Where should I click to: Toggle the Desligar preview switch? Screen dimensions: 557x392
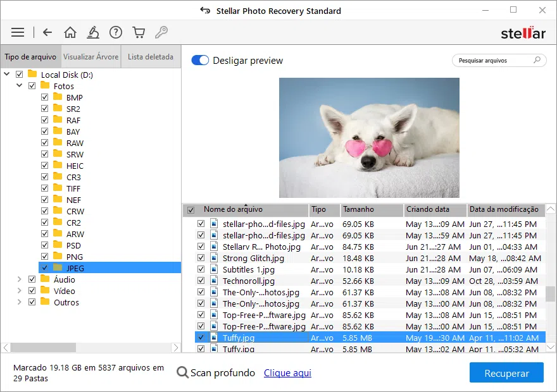point(200,61)
